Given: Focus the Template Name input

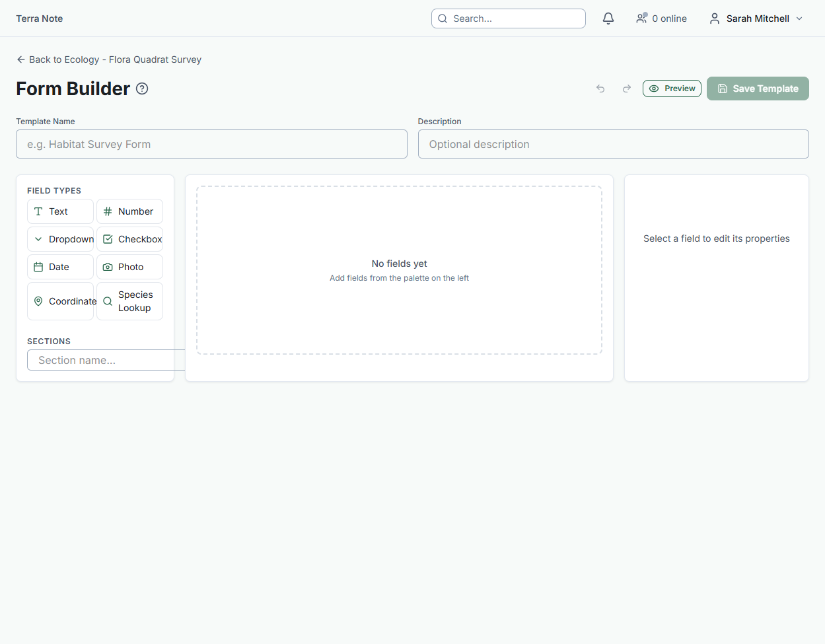Looking at the screenshot, I should point(211,144).
